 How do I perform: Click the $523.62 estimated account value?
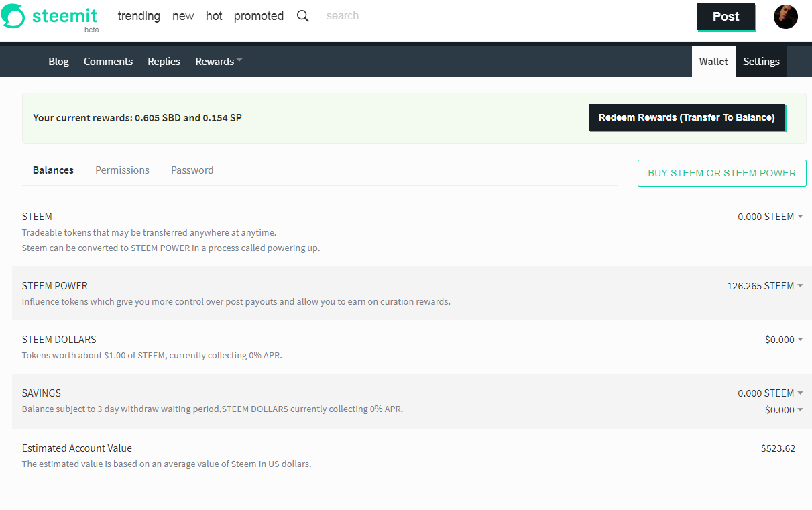[x=778, y=448]
